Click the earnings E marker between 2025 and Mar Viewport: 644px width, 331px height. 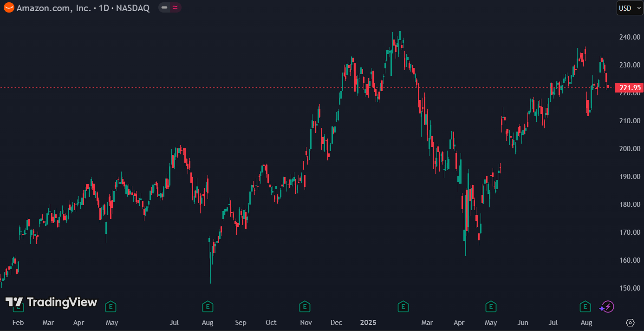click(x=403, y=307)
